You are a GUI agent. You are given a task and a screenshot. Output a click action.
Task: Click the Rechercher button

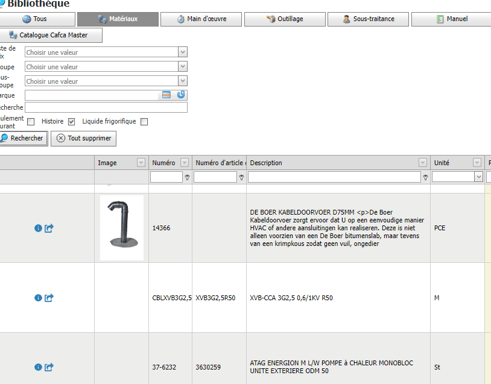(24, 138)
